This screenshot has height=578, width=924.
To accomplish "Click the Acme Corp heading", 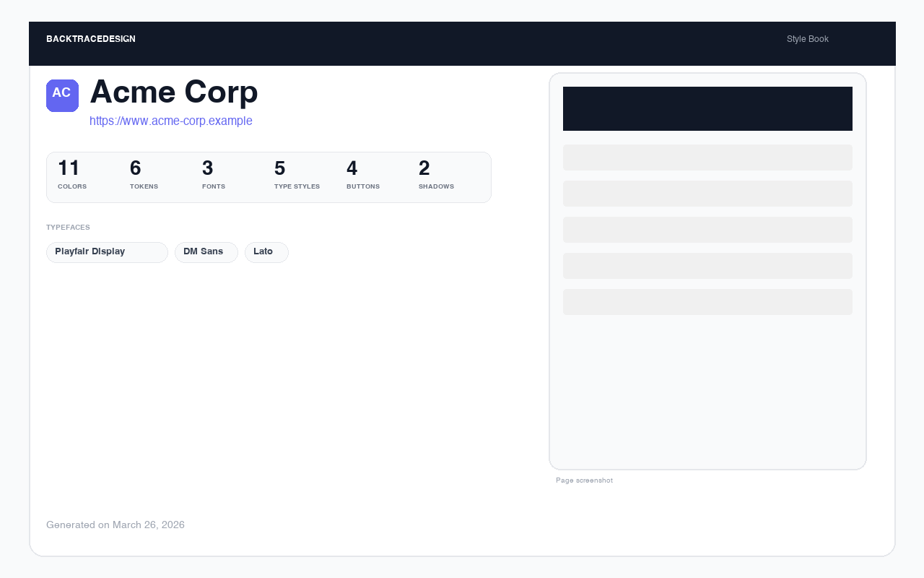I will [x=173, y=92].
